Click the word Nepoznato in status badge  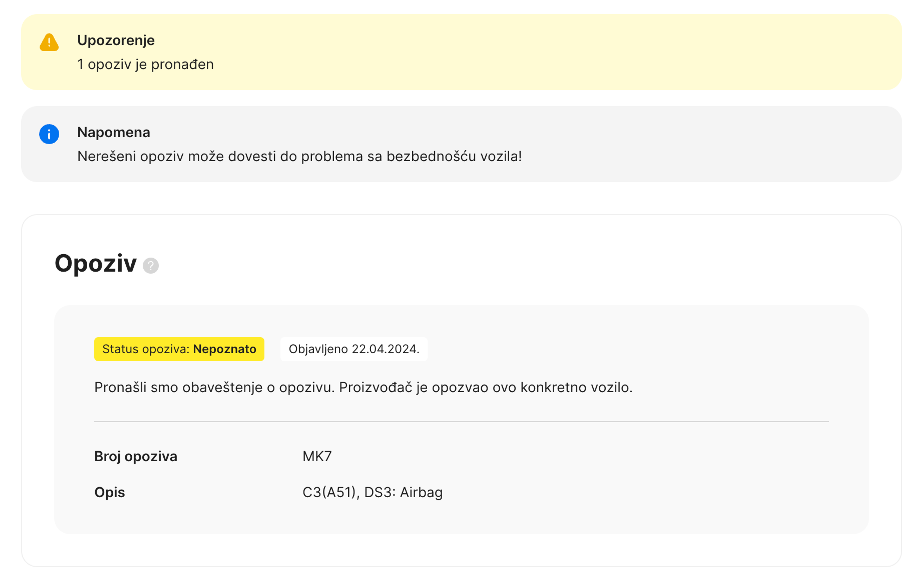pos(225,349)
